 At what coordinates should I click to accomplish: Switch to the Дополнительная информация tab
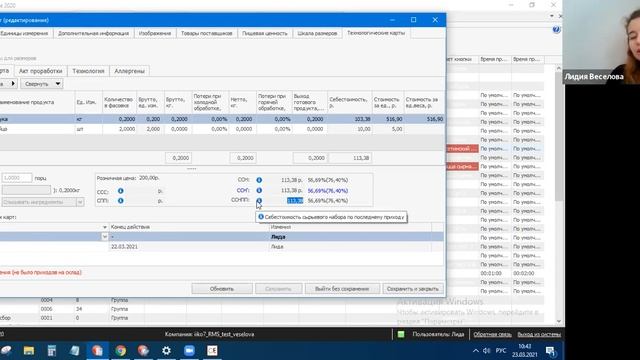pos(93,33)
